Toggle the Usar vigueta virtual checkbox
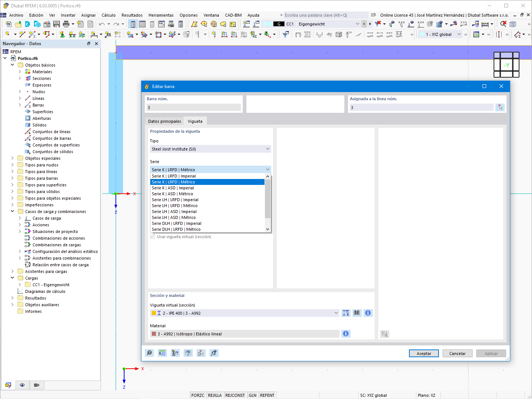Viewport: 532px width, 399px height. 153,237
